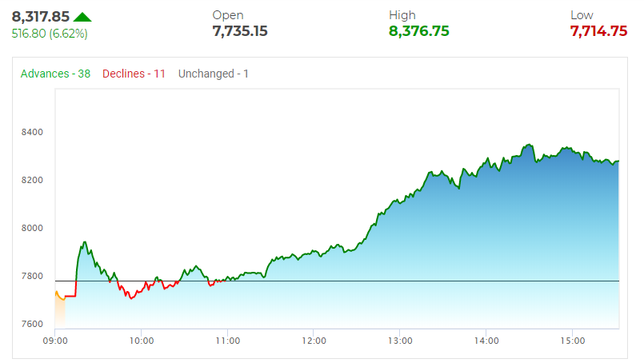Viewport: 644px width, 363px height.
Task: Click the 14:00 time axis label
Action: coord(486,341)
